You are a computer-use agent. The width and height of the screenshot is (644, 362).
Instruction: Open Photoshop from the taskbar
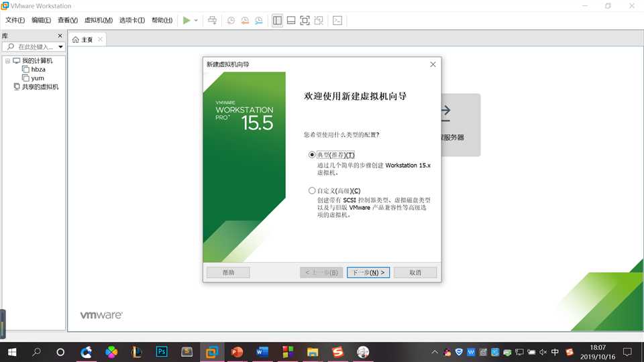162,352
